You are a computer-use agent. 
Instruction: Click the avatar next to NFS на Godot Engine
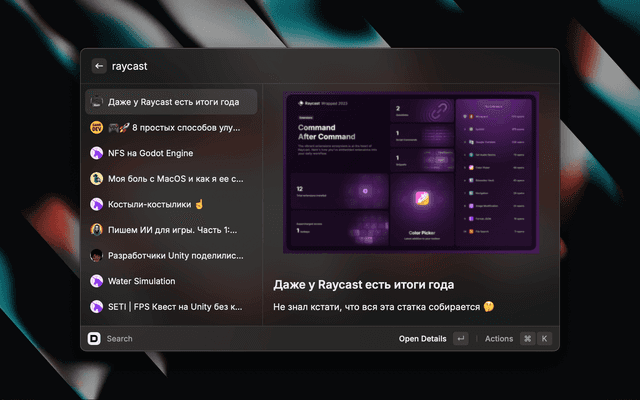(96, 153)
